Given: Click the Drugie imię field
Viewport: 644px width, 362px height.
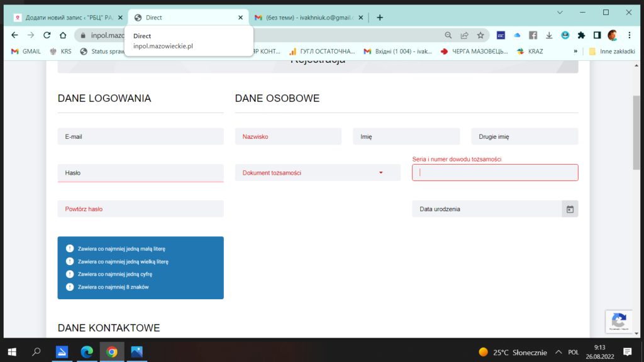Looking at the screenshot, I should pos(525,136).
